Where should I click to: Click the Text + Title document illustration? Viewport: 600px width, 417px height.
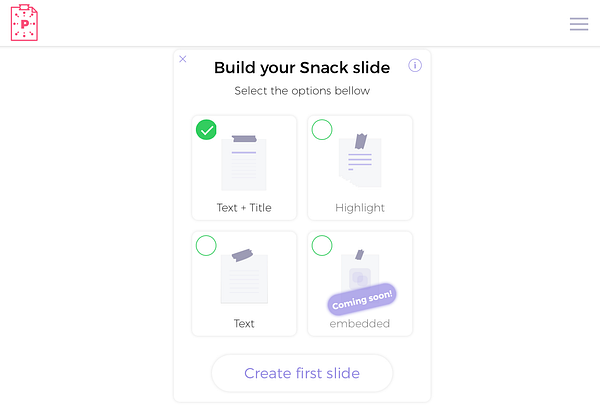click(244, 162)
